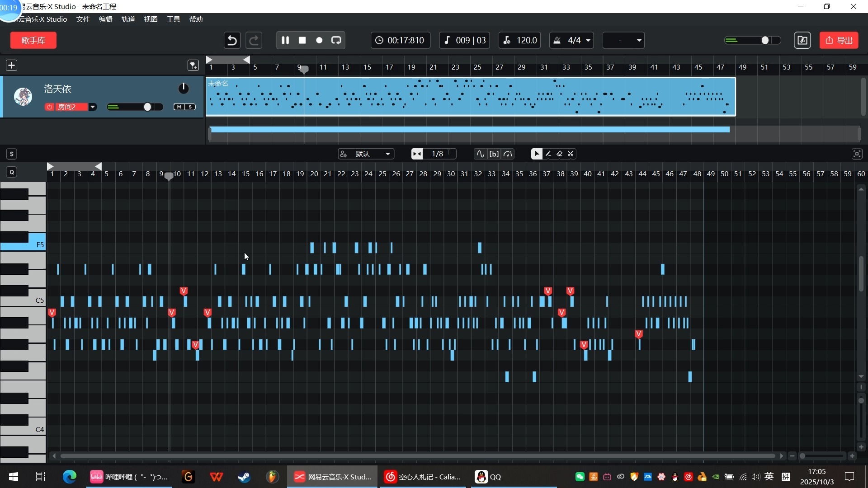Toggle the 房间2 reverb power button
Image resolution: width=868 pixels, height=488 pixels.
coord(50,107)
